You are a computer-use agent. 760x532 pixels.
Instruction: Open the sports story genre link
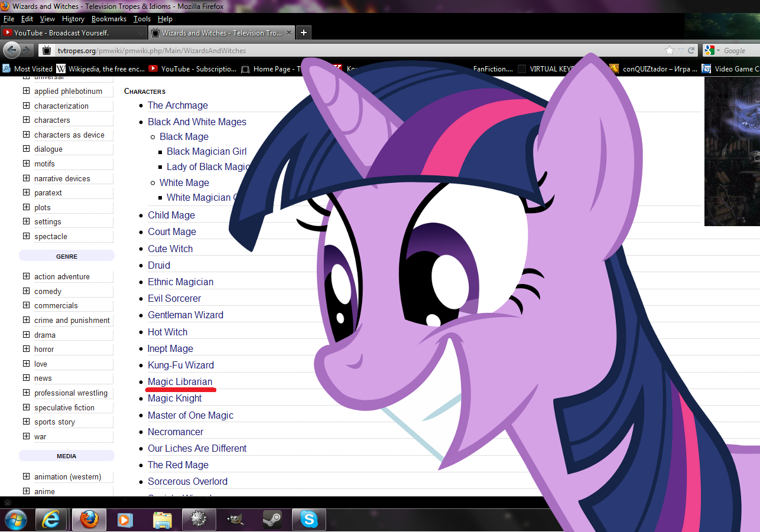(54, 422)
